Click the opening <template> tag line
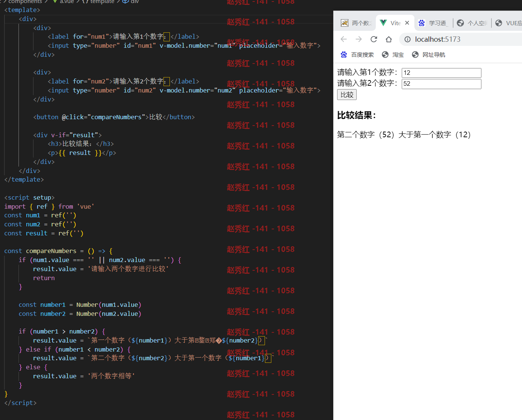 click(22, 10)
